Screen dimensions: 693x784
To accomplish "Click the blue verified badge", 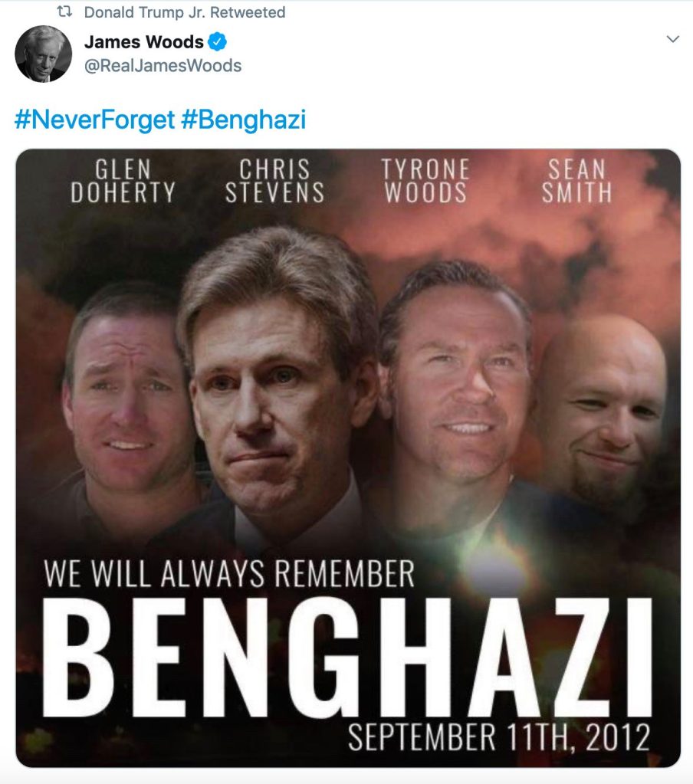I will click(x=217, y=42).
